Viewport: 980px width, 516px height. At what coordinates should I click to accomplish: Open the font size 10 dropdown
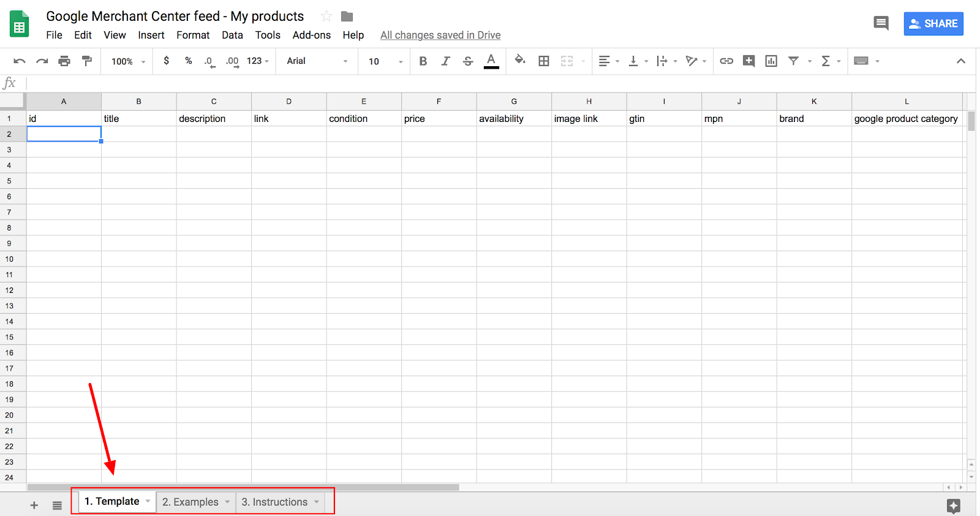coord(385,61)
